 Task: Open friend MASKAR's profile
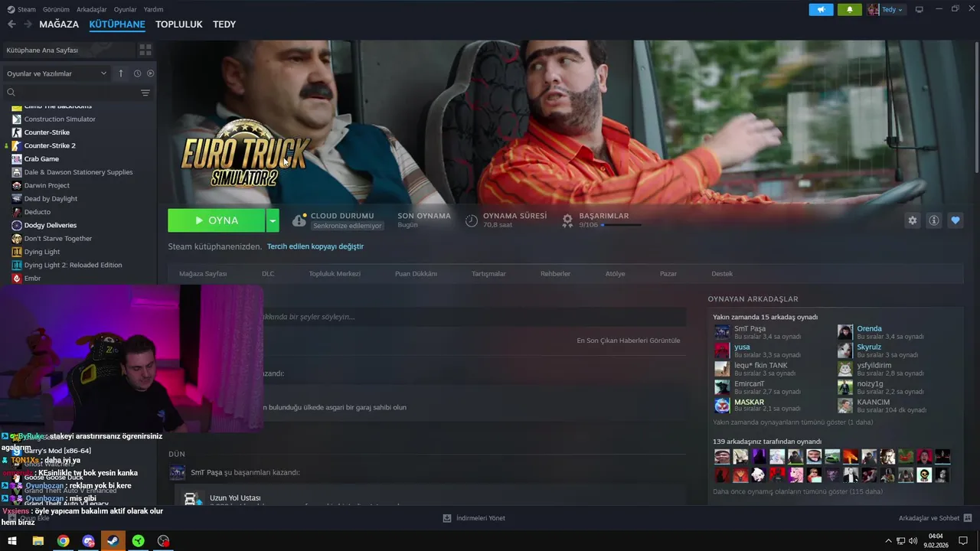tap(749, 403)
